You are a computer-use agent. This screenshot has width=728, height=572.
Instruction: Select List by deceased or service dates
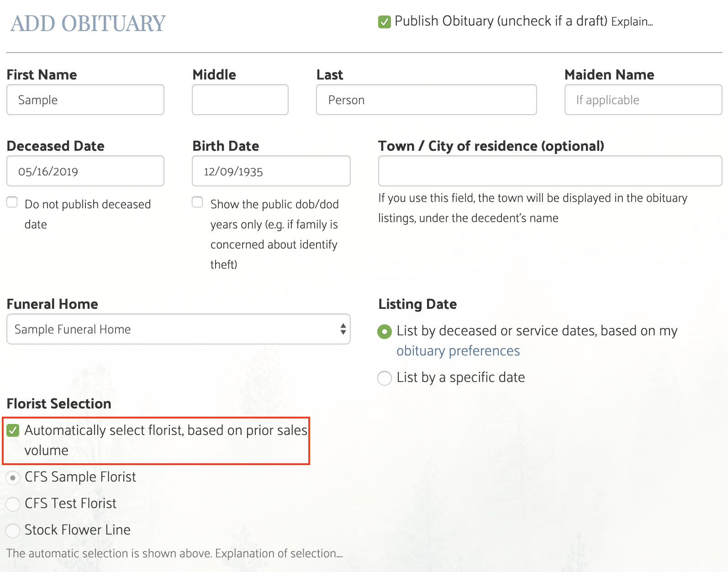pos(385,331)
